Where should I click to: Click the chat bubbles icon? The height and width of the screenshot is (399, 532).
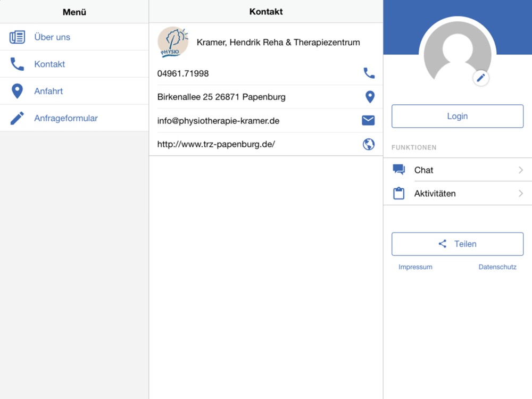(x=398, y=169)
